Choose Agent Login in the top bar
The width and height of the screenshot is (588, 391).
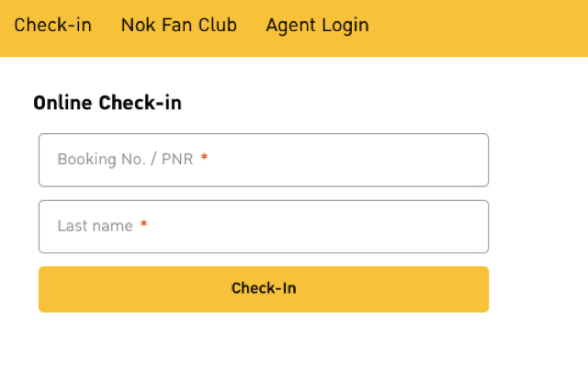(317, 26)
